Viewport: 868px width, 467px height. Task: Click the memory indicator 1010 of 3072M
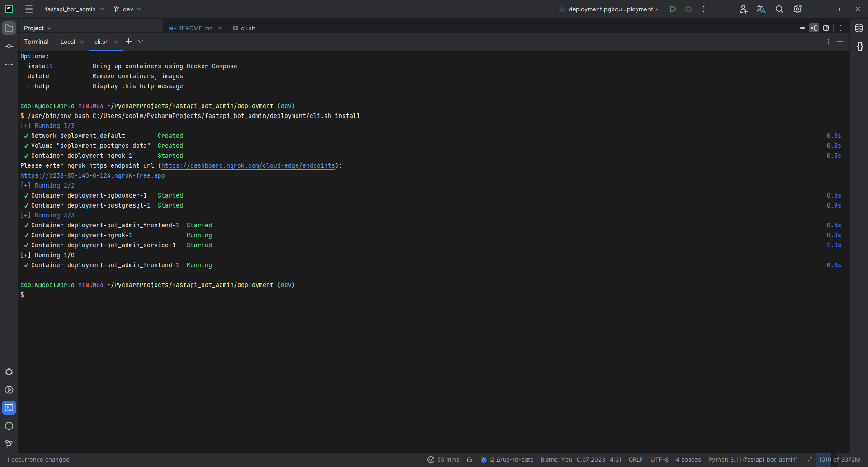(839, 460)
